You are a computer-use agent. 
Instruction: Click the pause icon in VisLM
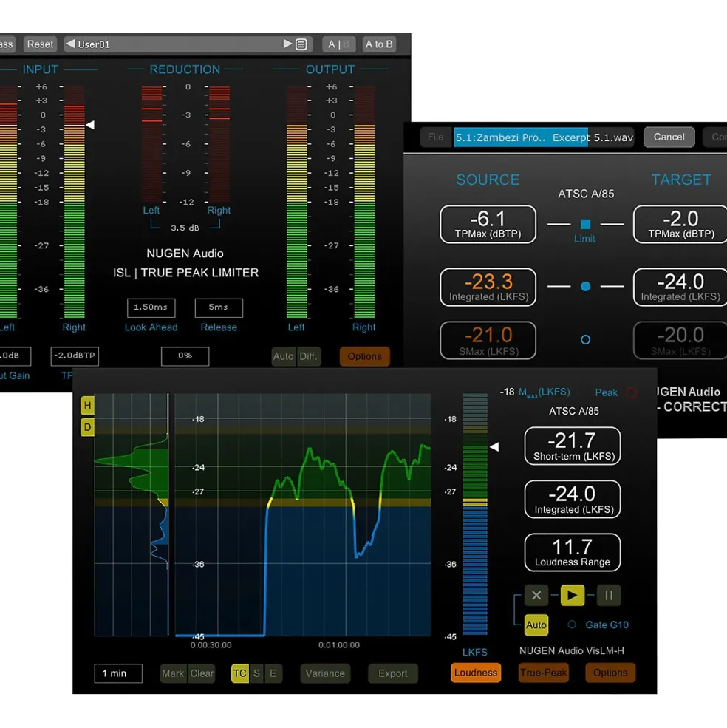pyautogui.click(x=609, y=595)
